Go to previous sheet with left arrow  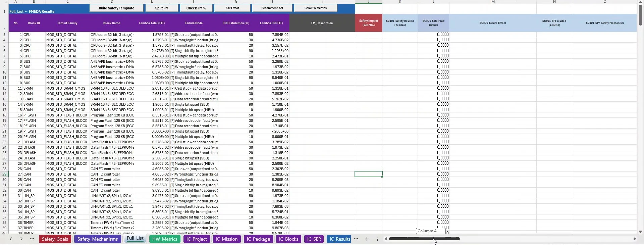[11, 239]
